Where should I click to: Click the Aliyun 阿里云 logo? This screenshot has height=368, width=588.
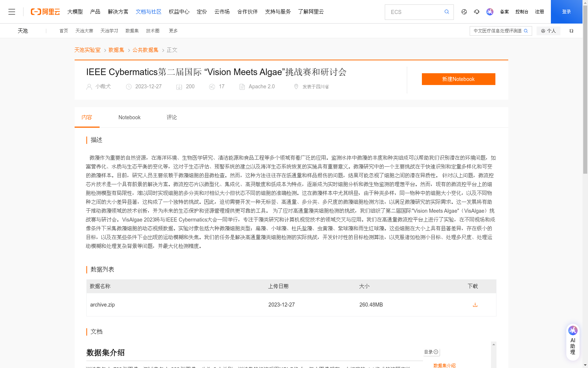45,12
